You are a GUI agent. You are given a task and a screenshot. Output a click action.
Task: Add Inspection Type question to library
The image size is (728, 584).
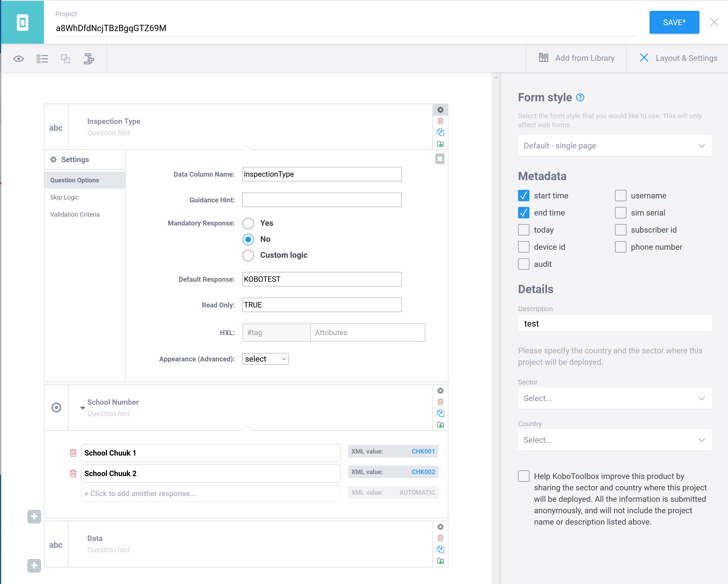[440, 144]
